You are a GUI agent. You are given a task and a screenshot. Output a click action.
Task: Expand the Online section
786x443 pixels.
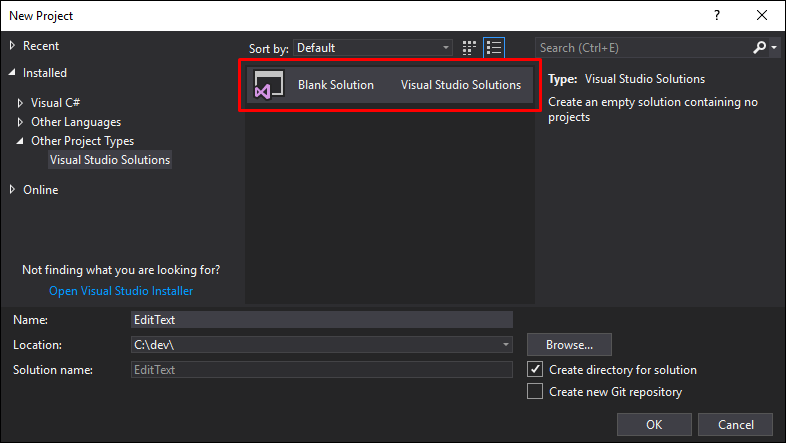(13, 189)
